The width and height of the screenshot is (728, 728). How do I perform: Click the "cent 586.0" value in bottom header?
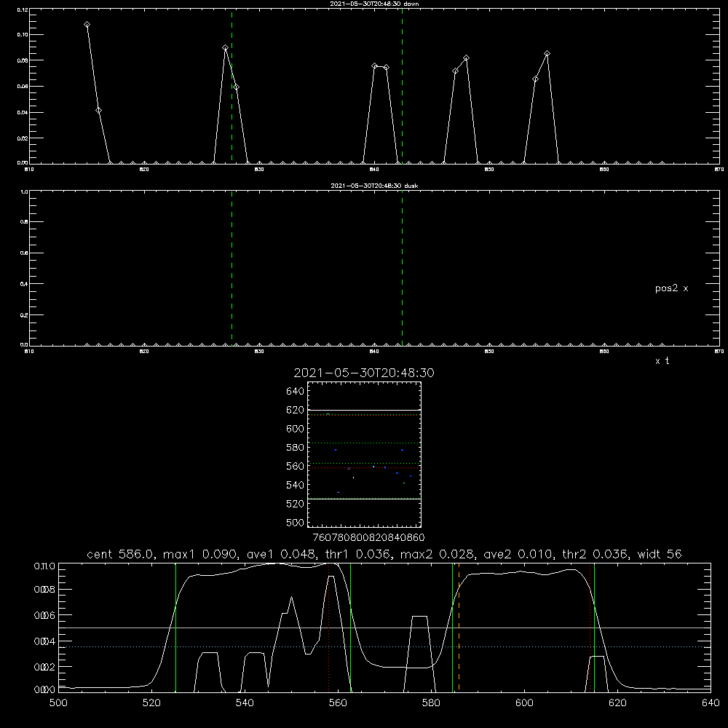click(x=120, y=554)
